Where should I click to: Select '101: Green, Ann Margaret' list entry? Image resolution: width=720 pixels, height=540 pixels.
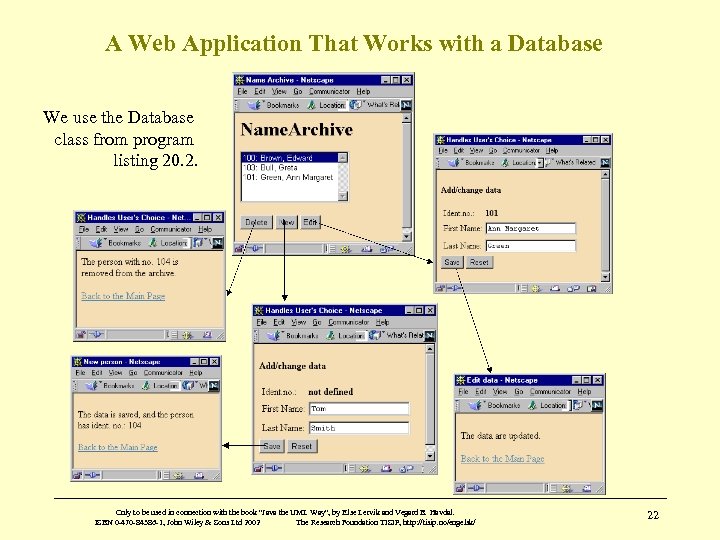[x=290, y=177]
